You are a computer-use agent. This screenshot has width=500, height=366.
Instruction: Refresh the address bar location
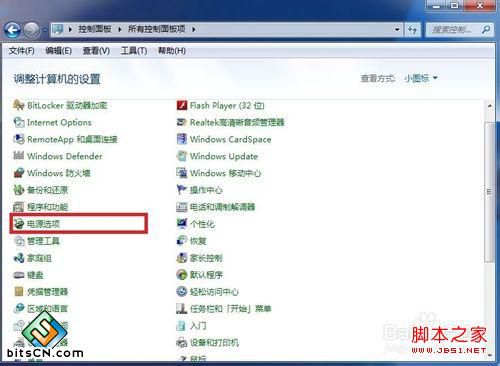pyautogui.click(x=412, y=30)
